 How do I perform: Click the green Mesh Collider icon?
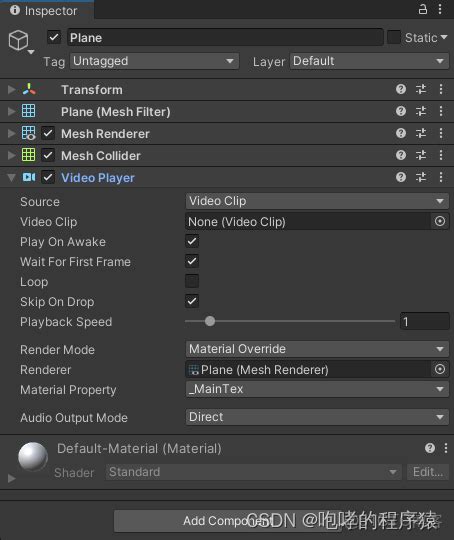coord(29,155)
